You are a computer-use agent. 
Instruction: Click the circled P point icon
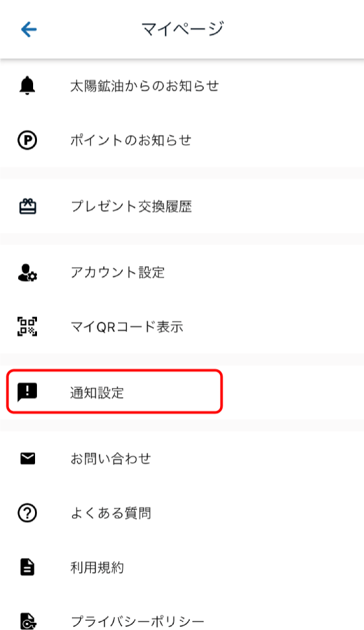pos(27,140)
